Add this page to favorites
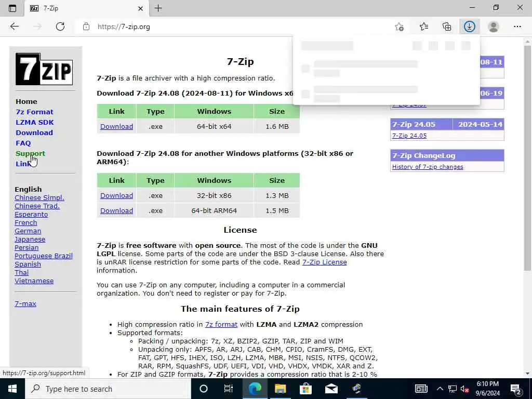 (400, 26)
